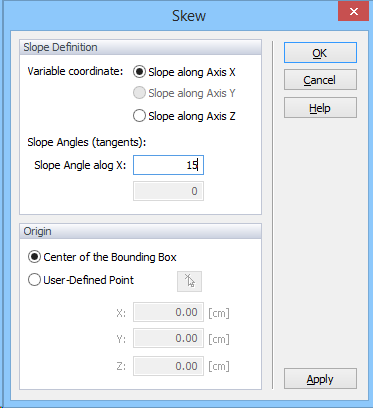Close the Skew dialog window
The height and width of the screenshot is (408, 373).
[x=354, y=12]
